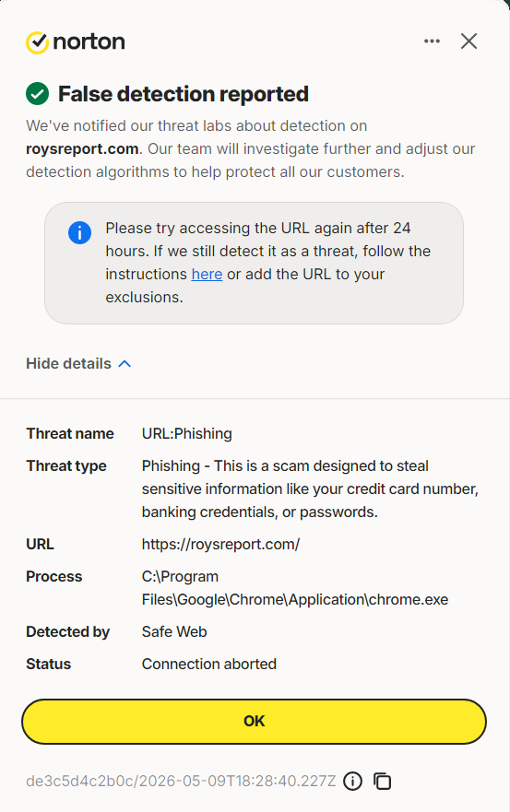The height and width of the screenshot is (812, 510).
Task: Click the Phishing threat type description
Action: tap(310, 488)
